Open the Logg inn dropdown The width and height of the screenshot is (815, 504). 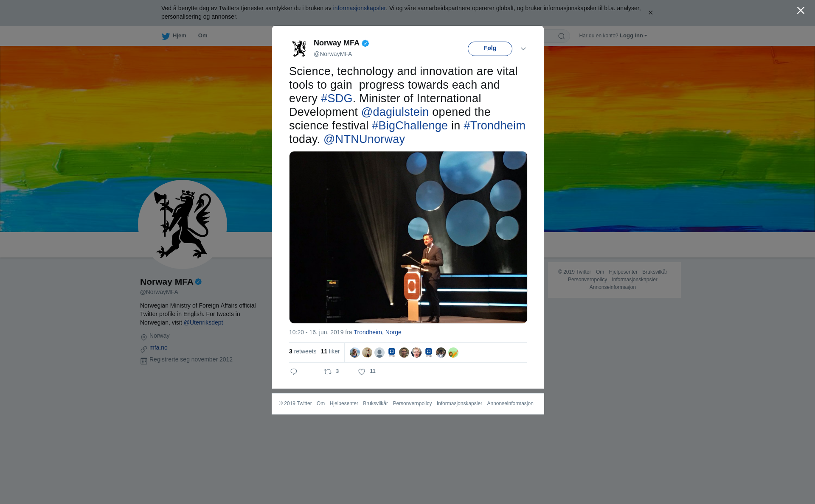click(633, 36)
